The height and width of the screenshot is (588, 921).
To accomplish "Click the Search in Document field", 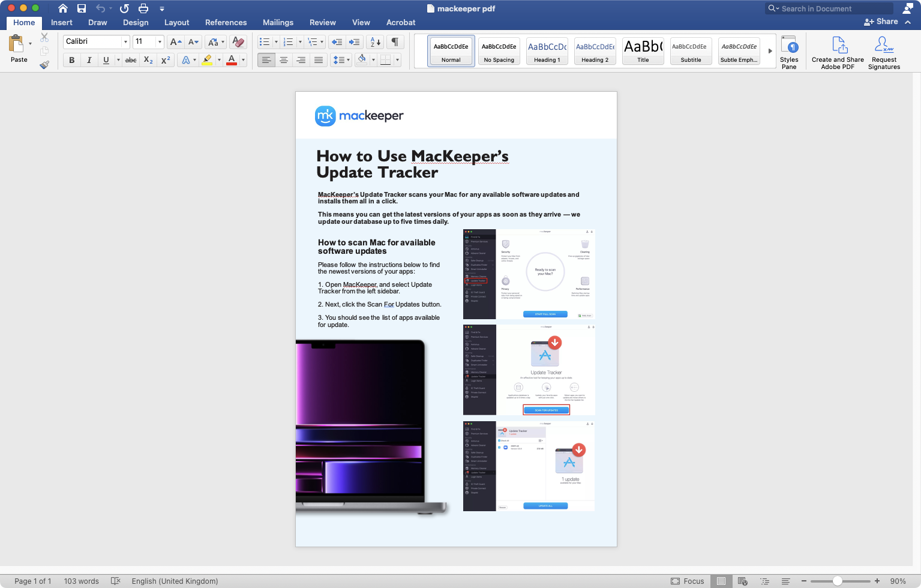I will click(x=830, y=8).
